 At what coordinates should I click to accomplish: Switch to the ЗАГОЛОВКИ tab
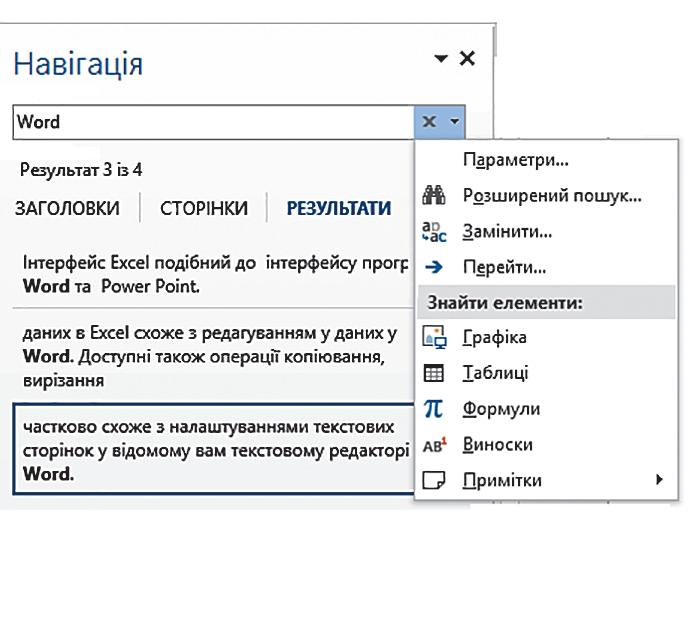pyautogui.click(x=67, y=208)
